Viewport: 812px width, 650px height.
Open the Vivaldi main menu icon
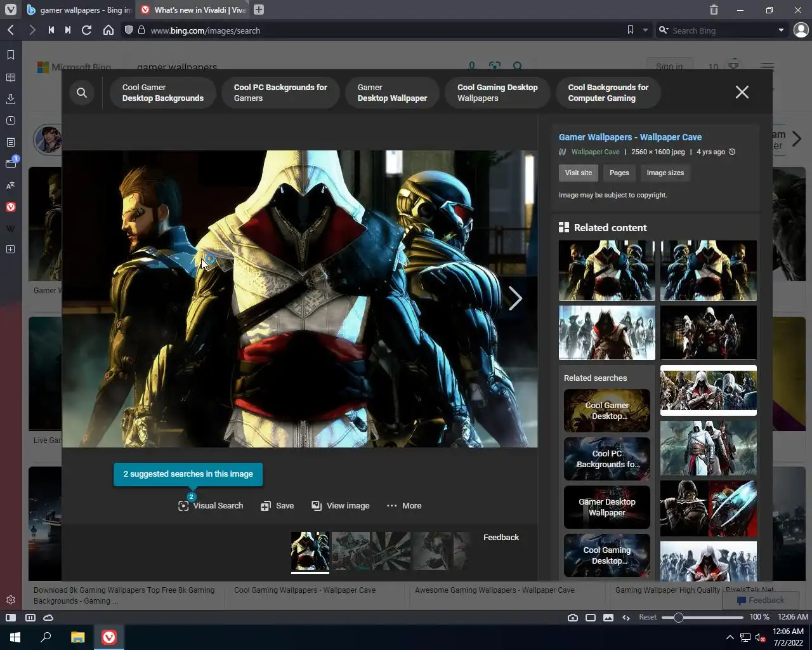[11, 10]
